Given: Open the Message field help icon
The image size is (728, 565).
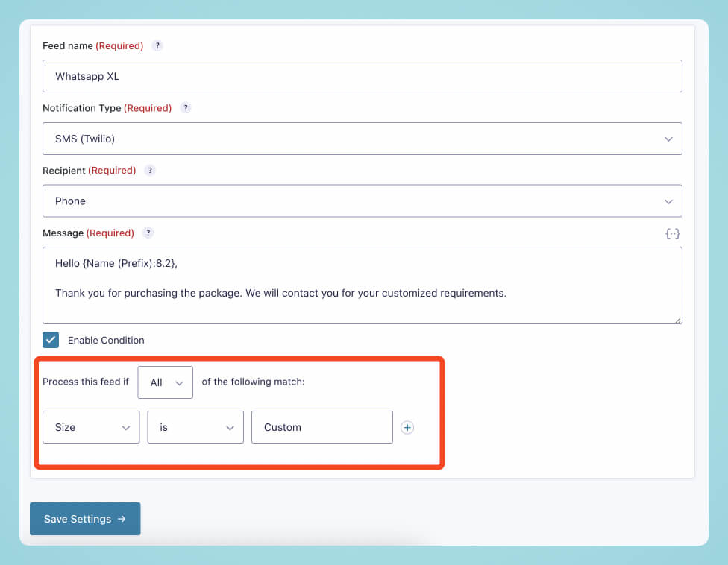Looking at the screenshot, I should coord(148,233).
